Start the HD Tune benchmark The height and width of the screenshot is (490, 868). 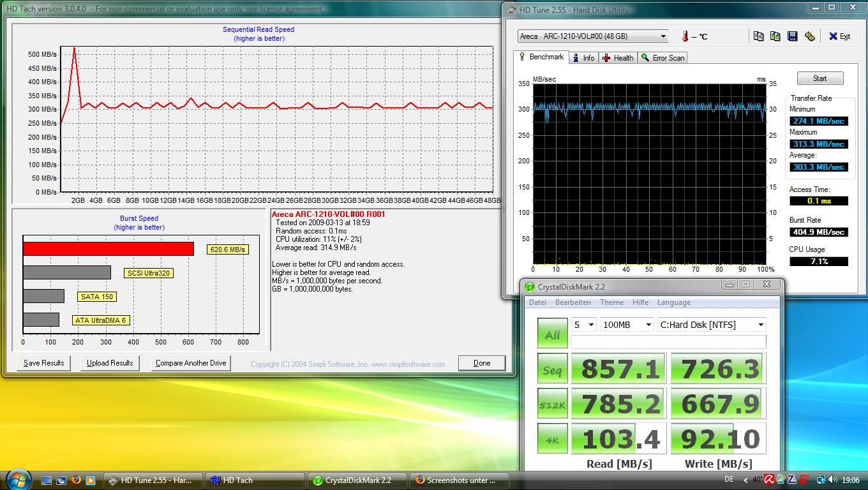pos(820,78)
